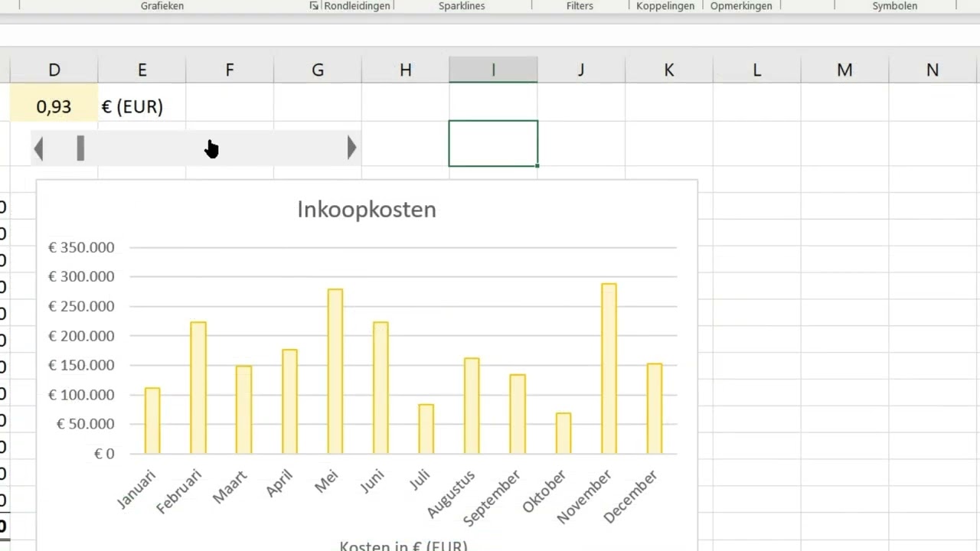Click the Symbolen ribbon group label
This screenshot has height=551, width=980.
click(895, 6)
